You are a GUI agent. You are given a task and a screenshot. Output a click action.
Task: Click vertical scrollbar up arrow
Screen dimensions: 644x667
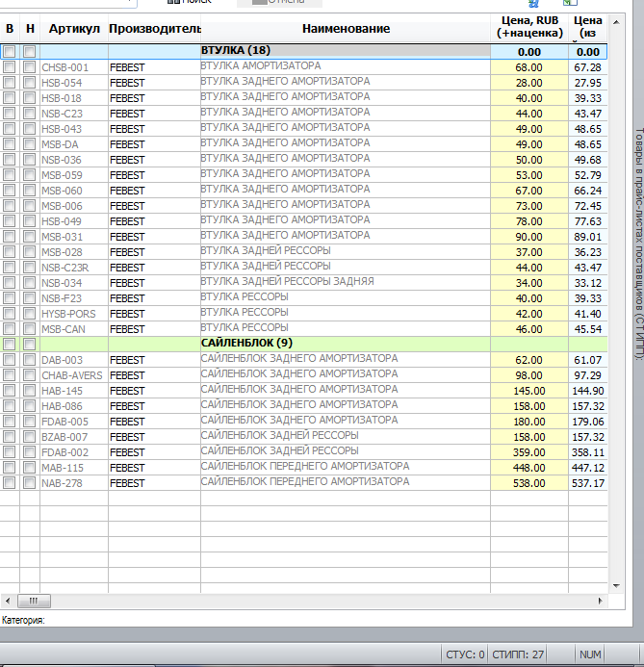pos(616,22)
